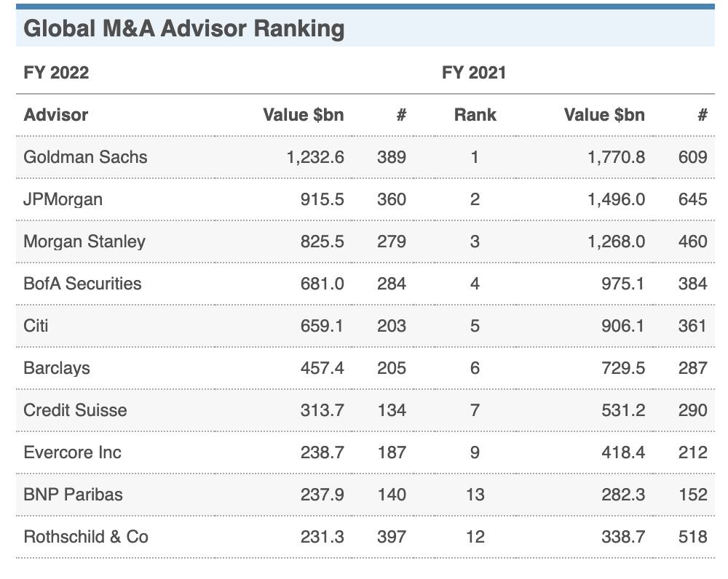Open the Credit Suisse row
This screenshot has height=579, width=728.
click(365, 410)
